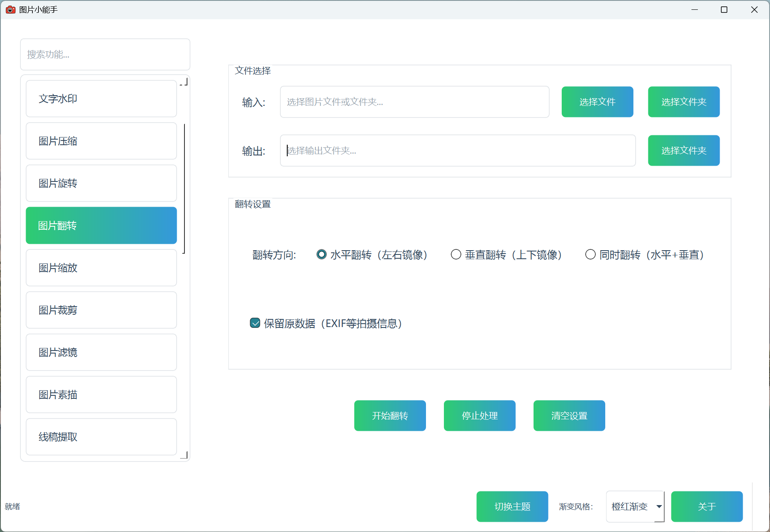Click 选择文件夹 next to output field
Viewport: 770px width, 532px height.
click(x=683, y=150)
